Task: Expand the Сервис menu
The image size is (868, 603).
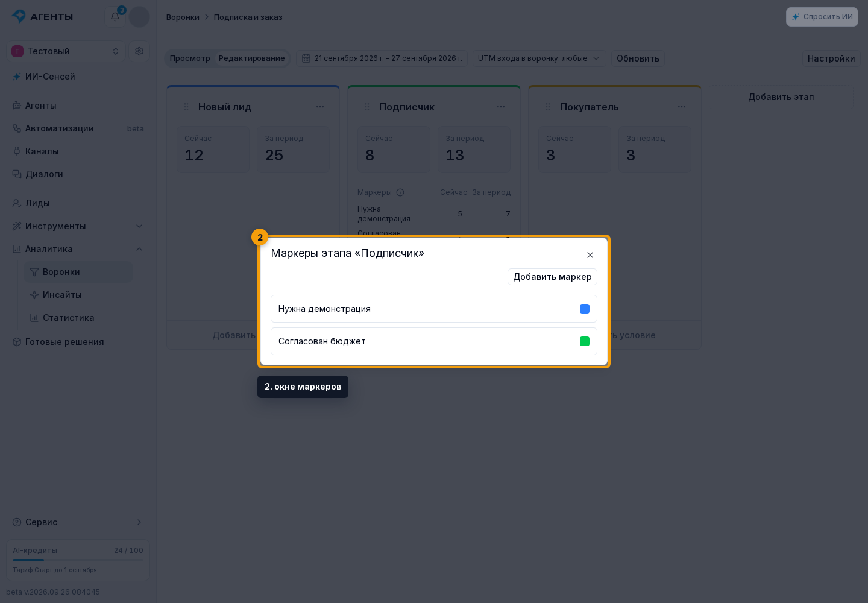Action: click(x=78, y=522)
